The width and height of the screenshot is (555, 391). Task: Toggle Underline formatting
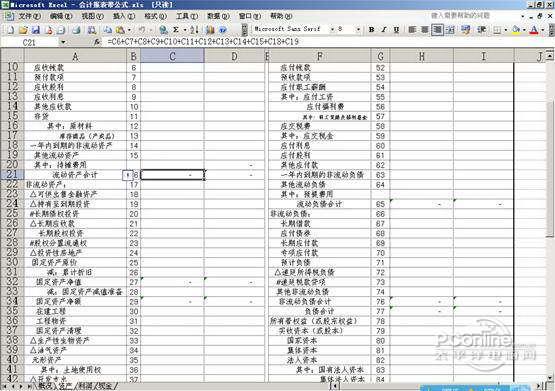tap(396, 30)
